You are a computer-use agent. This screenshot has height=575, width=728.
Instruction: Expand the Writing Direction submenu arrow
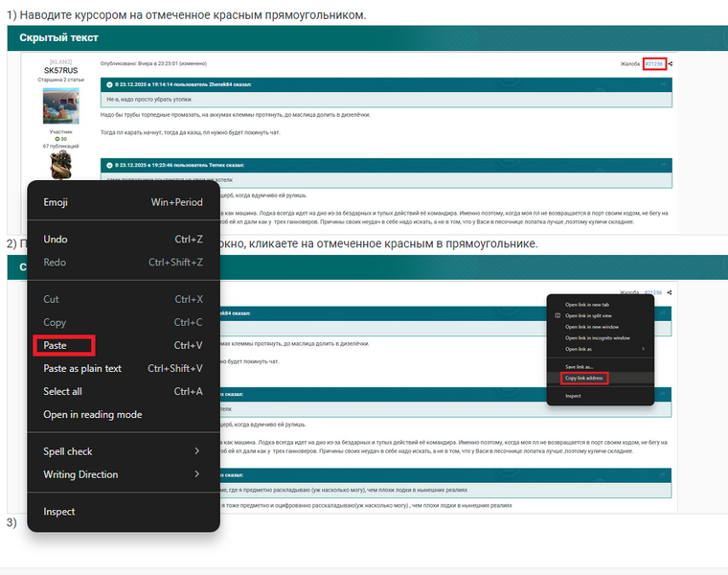click(196, 474)
